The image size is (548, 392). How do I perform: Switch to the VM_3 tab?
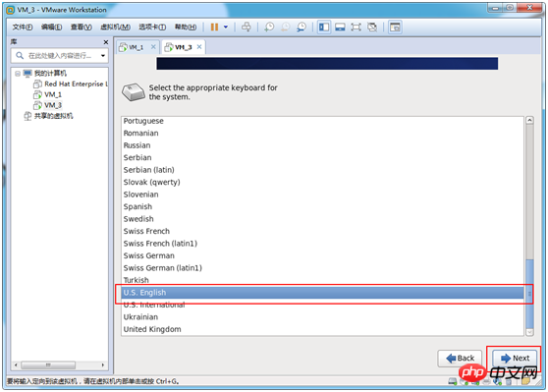(183, 47)
